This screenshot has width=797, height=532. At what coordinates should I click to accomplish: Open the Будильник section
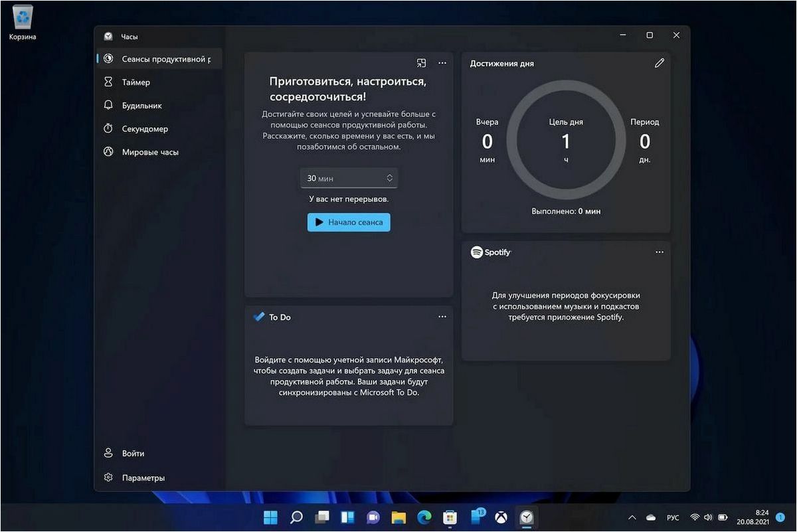(159, 106)
